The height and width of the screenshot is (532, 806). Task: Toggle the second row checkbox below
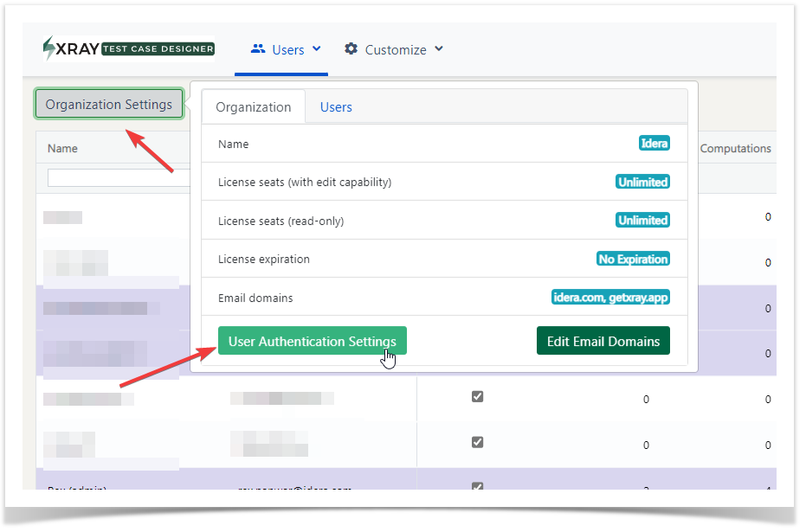(x=478, y=443)
